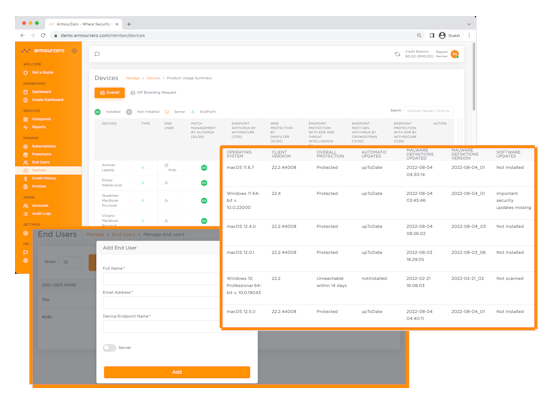Image resolution: width=553 pixels, height=400 pixels.
Task: Focus the Email Address field
Action: [x=162, y=303]
